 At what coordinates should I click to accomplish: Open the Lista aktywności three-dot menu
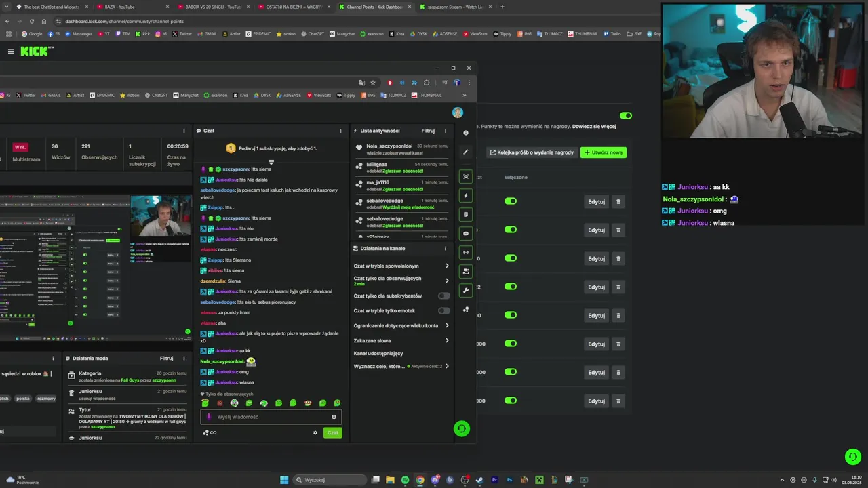pos(446,131)
